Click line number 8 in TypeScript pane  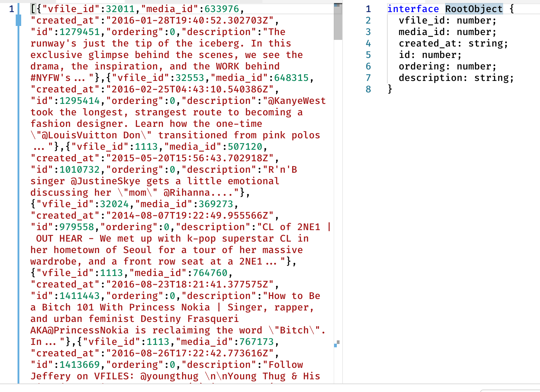368,89
